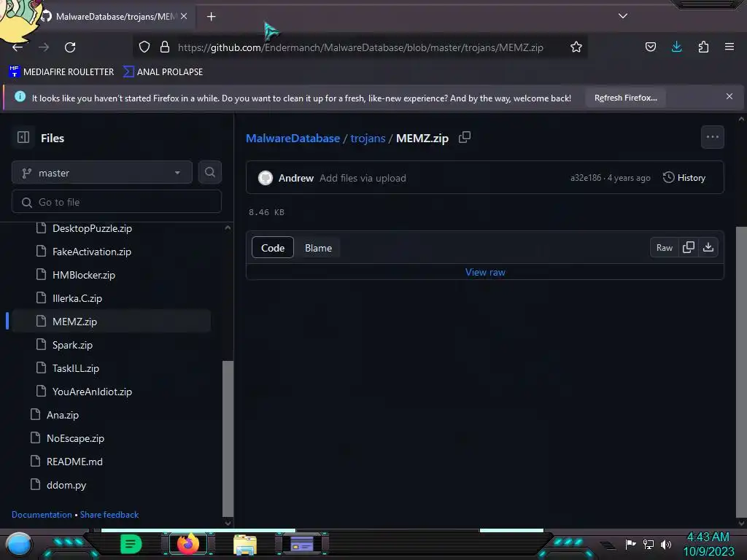
Task: Open a new browser tab
Action: (x=211, y=17)
